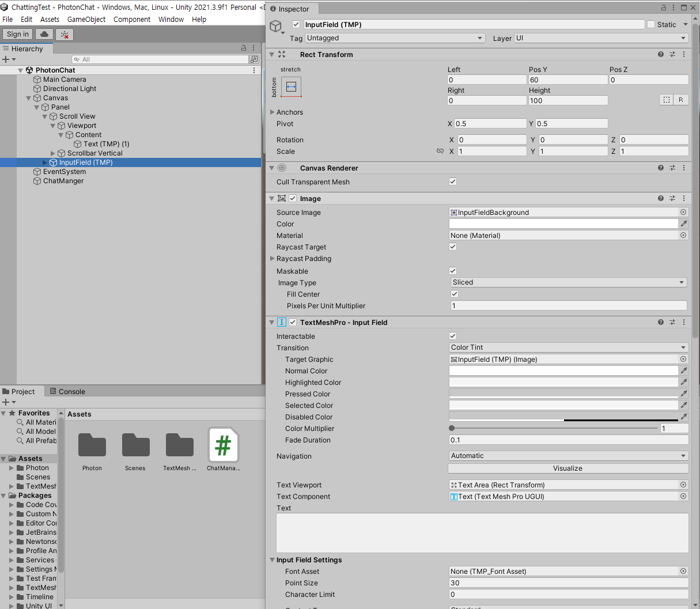Toggle Raycast Target checkbox
Viewport: 700px width, 609px height.
[453, 247]
